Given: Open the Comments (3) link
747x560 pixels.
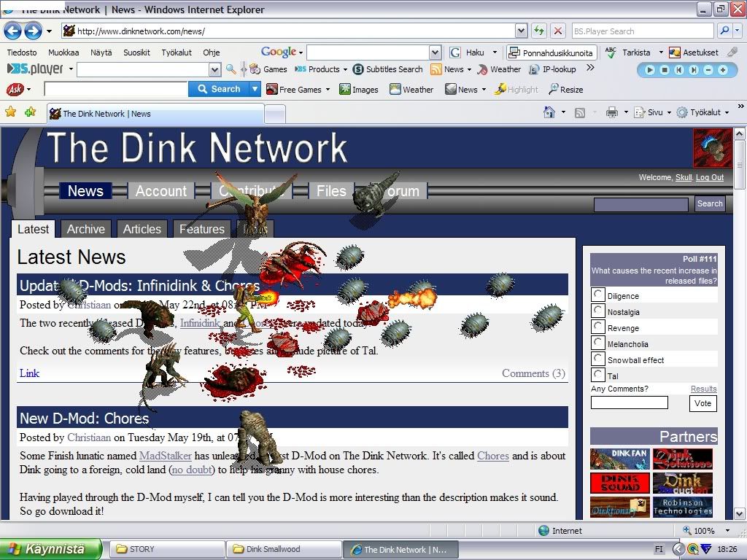Looking at the screenshot, I should (x=533, y=373).
